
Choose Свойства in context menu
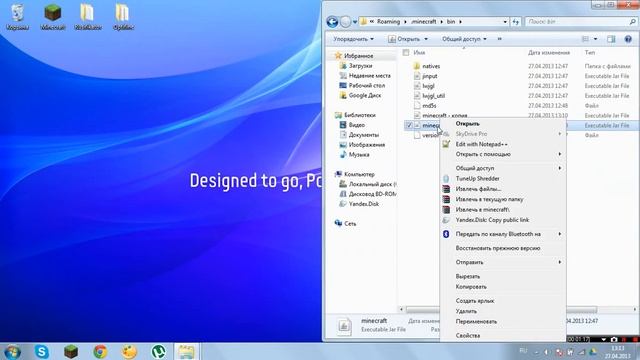click(x=503, y=336)
